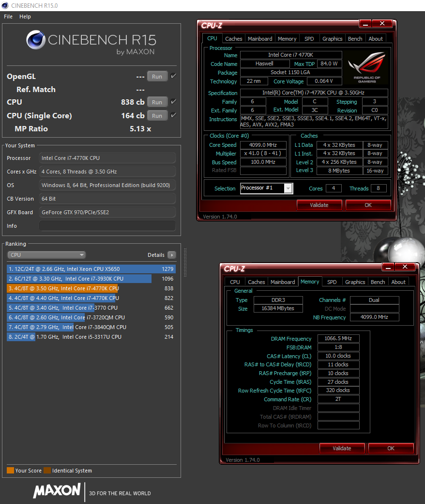Switch to Caches tab in bottom CPU-Z
Screen dimensions: 425x504
(x=257, y=282)
